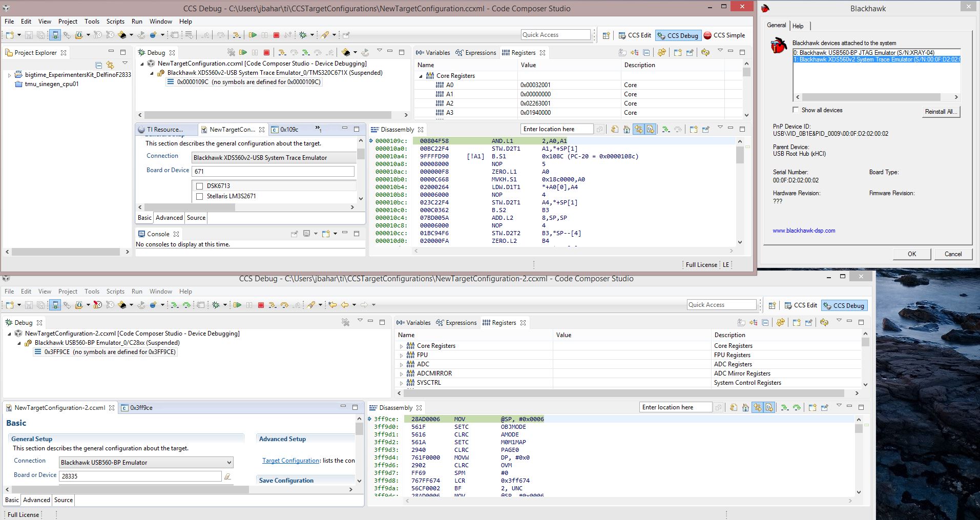Click Terminate in bottom window main toolbar
This screenshot has width=980, height=520.
point(261,305)
